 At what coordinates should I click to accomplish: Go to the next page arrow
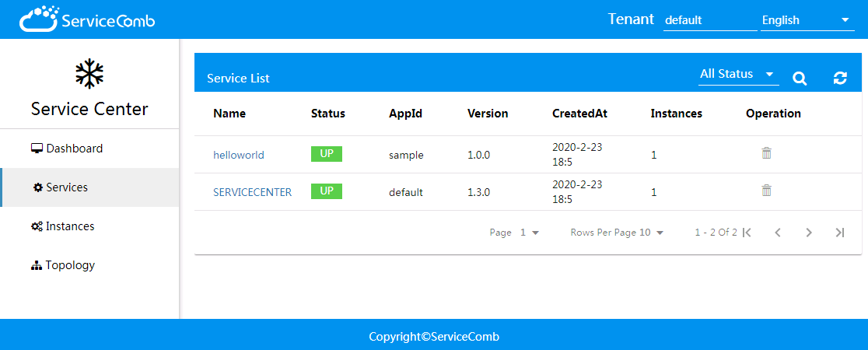(x=809, y=233)
